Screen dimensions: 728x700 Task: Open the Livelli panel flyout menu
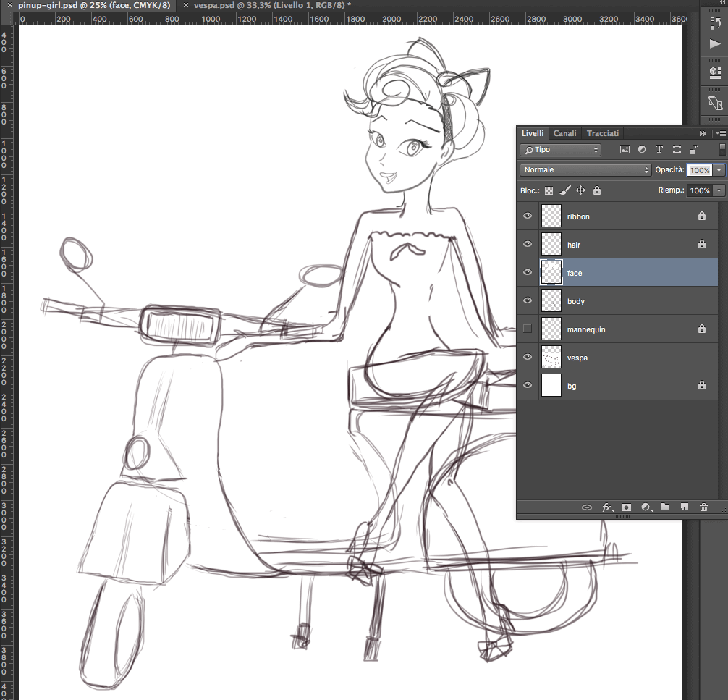[x=720, y=133]
